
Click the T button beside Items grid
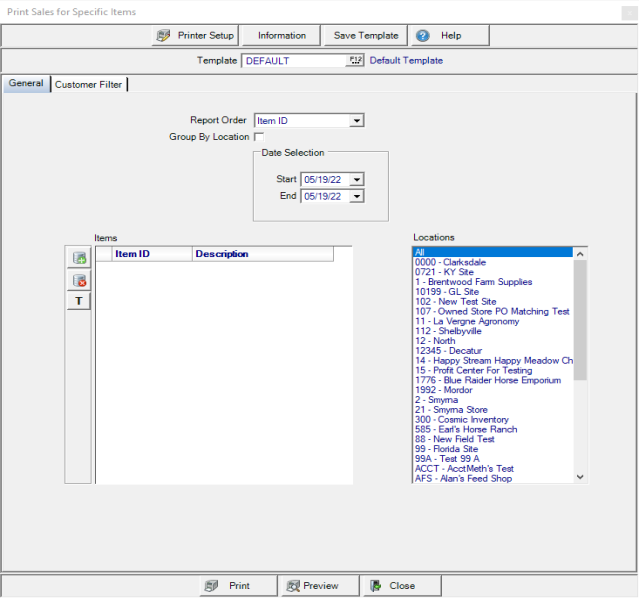(79, 301)
